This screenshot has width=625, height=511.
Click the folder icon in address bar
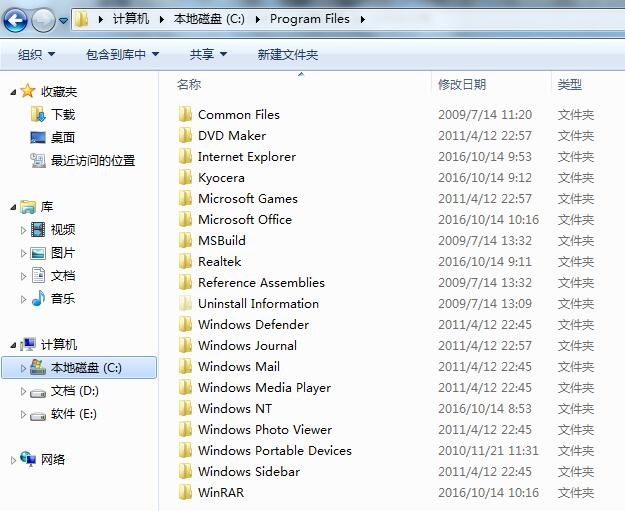click(81, 19)
